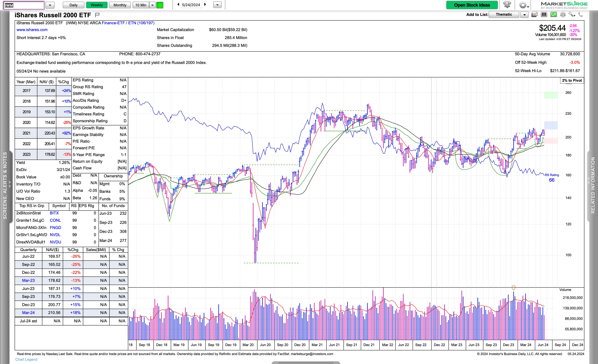
Task: Expand the Add to List dropdown arrow
Action: 524,15
